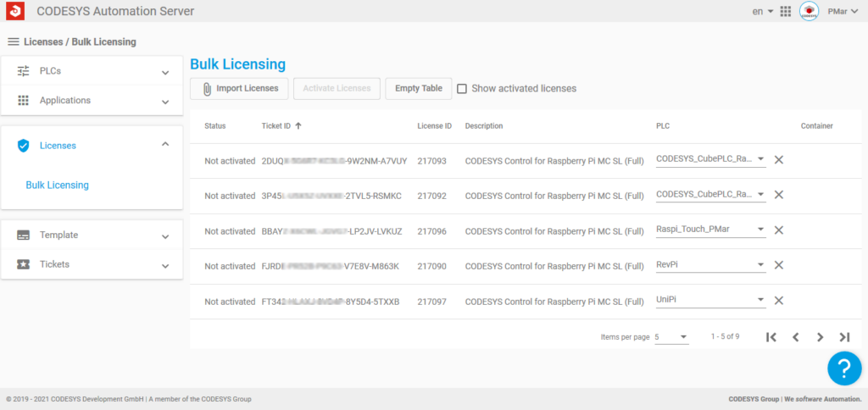Select Bulk Licensing in sidebar
868x410 pixels.
click(57, 185)
